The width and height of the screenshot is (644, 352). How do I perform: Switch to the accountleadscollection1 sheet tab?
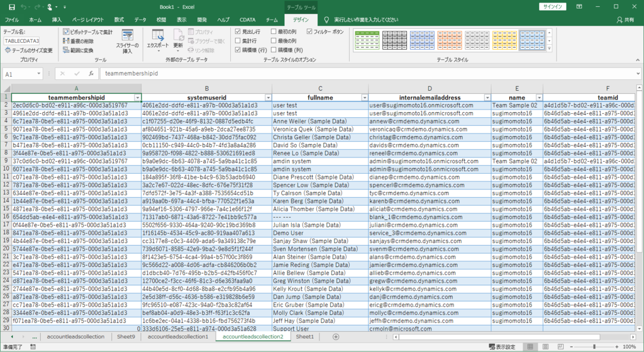[178, 337]
